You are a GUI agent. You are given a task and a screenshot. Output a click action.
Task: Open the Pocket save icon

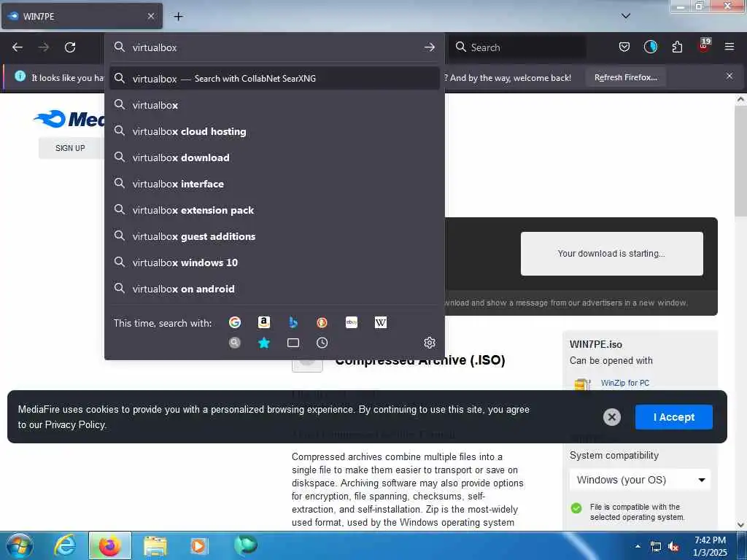[x=624, y=47]
